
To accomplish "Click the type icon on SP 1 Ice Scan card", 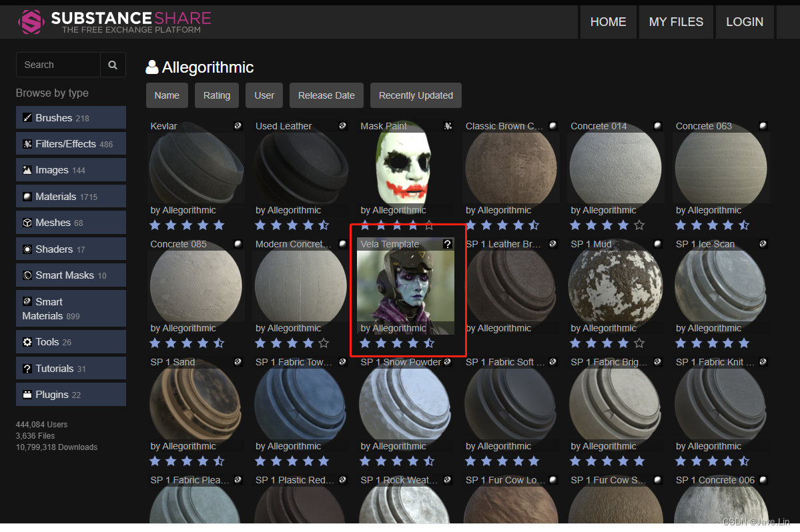I will click(x=763, y=244).
